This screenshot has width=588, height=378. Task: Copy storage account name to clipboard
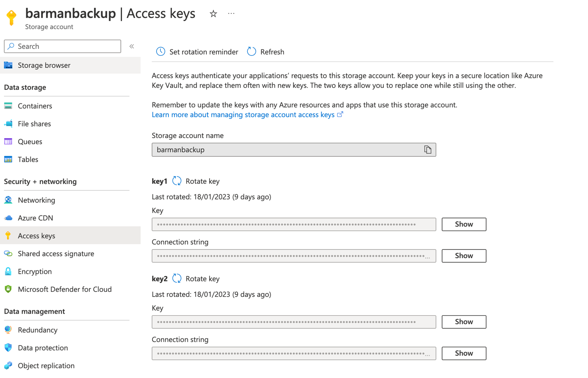pos(427,150)
